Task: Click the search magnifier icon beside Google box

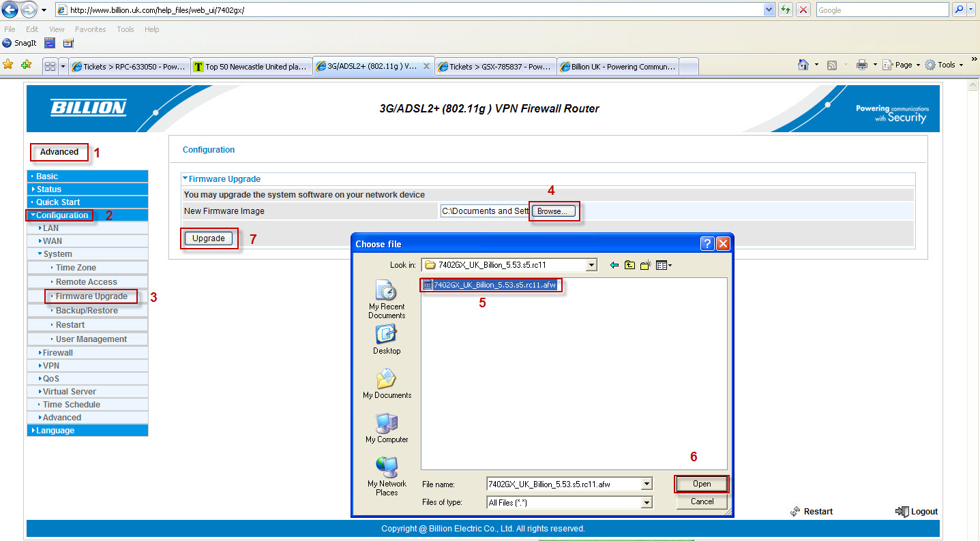Action: (x=960, y=10)
